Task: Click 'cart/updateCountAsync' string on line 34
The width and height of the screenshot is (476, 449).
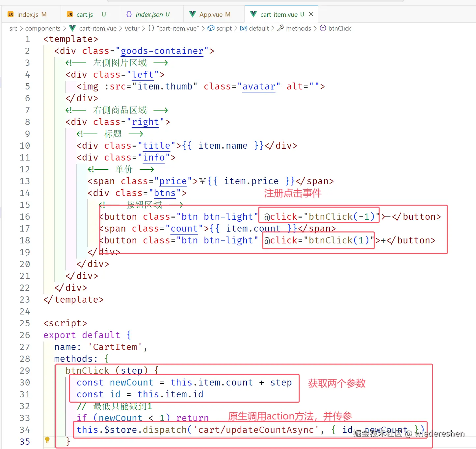Action: tap(256, 430)
